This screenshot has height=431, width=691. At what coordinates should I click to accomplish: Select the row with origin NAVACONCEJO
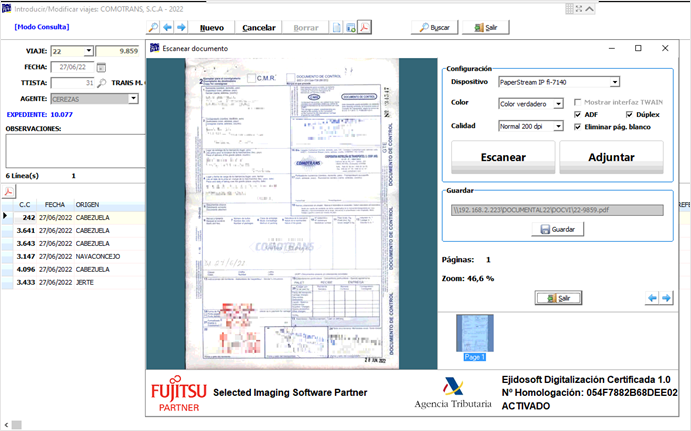(74, 256)
